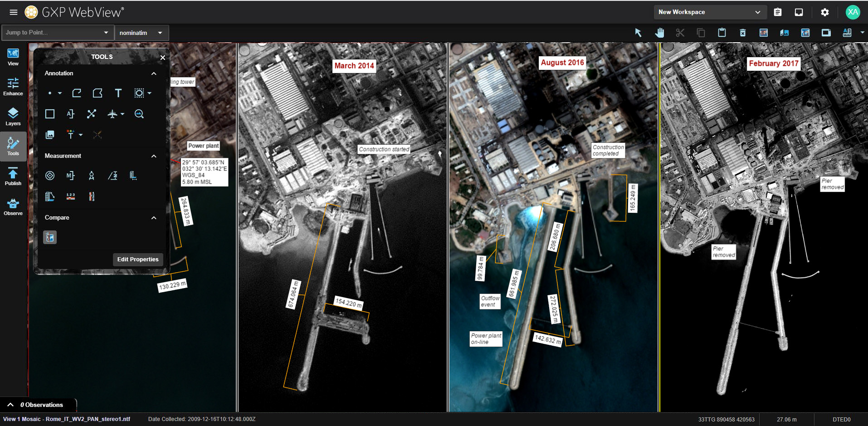Select the Text annotation tool

tap(118, 93)
